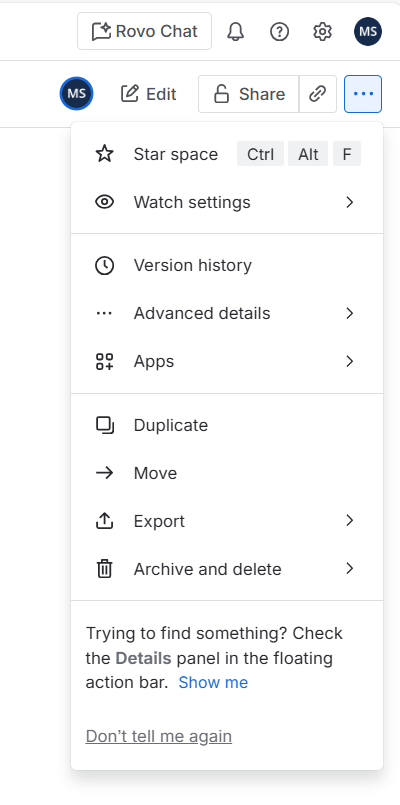This screenshot has width=400, height=805.
Task: Expand the Export submenu chevron
Action: coord(350,521)
